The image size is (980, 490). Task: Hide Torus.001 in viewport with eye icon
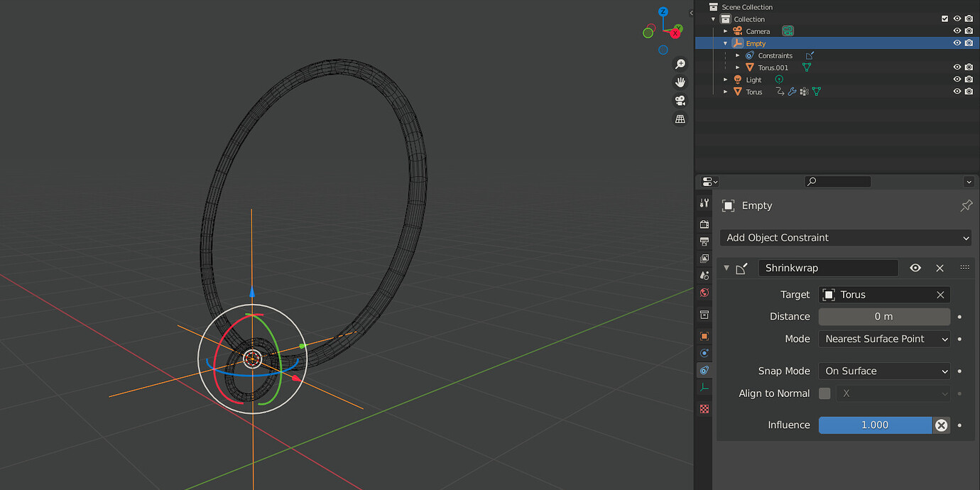(957, 67)
